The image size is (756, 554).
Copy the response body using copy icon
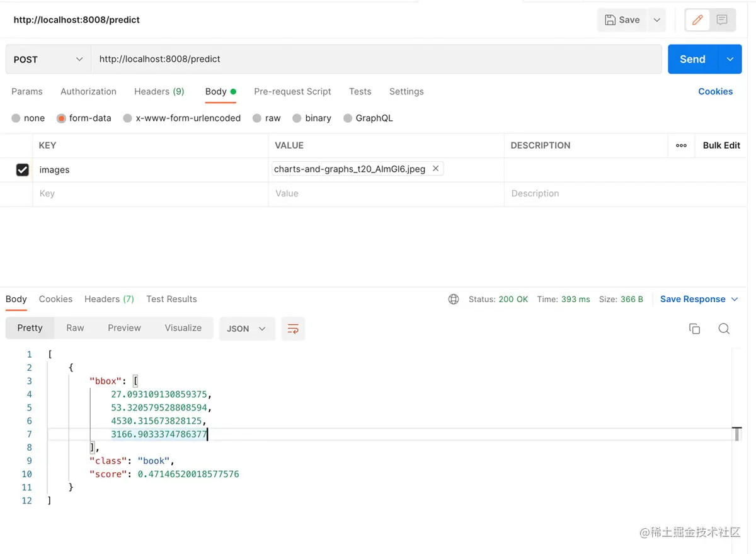[x=694, y=329]
